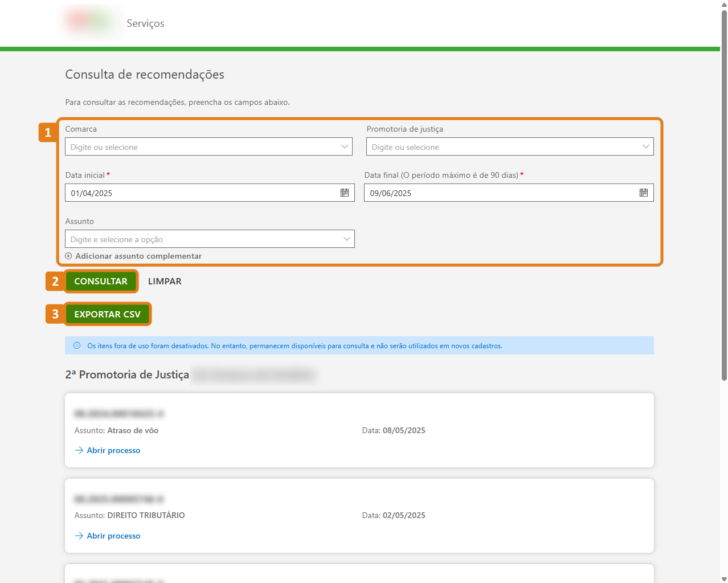Open the calendar picker for Data inicial
Viewport: 728px width, 583px height.
tap(344, 193)
